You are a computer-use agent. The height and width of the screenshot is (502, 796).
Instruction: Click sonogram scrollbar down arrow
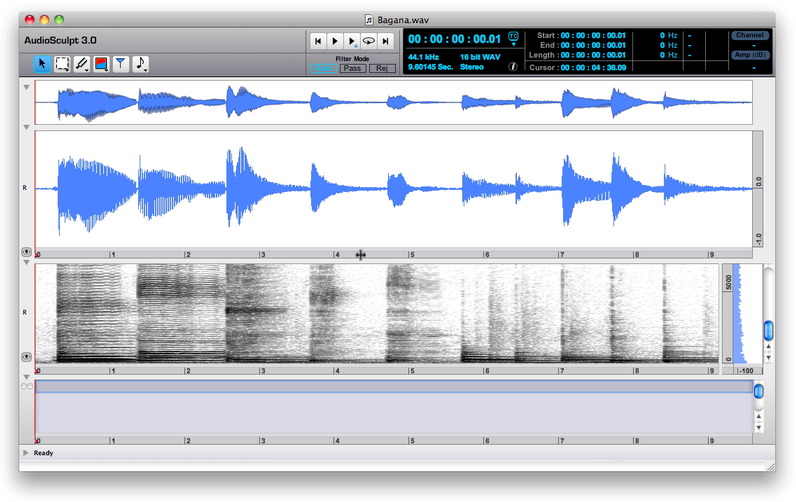point(769,358)
